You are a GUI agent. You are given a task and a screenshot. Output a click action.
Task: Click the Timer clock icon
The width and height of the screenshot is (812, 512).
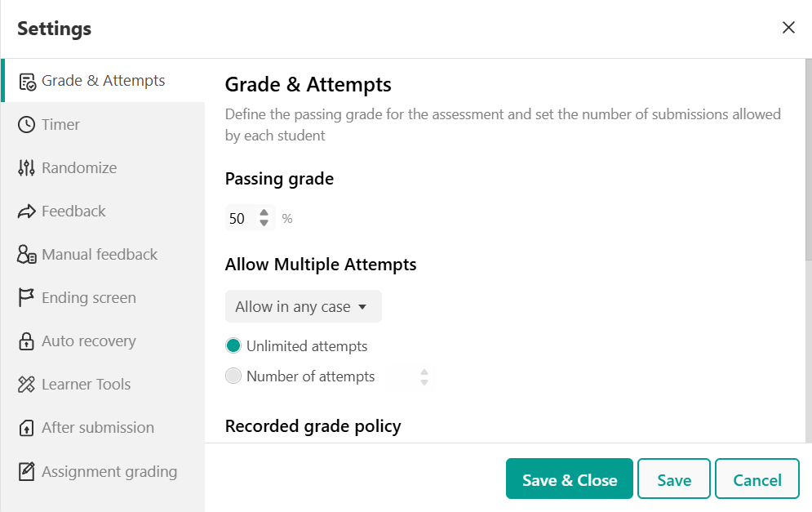[26, 125]
